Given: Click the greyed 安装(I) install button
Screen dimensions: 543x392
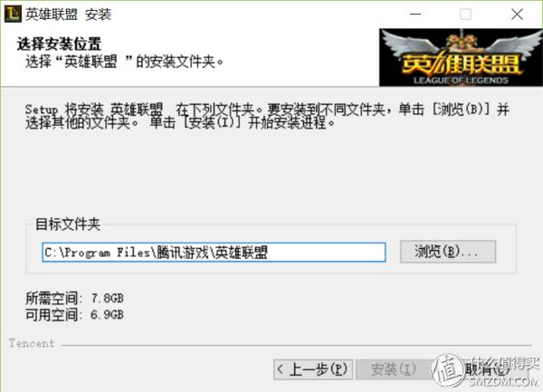Looking at the screenshot, I should [393, 369].
